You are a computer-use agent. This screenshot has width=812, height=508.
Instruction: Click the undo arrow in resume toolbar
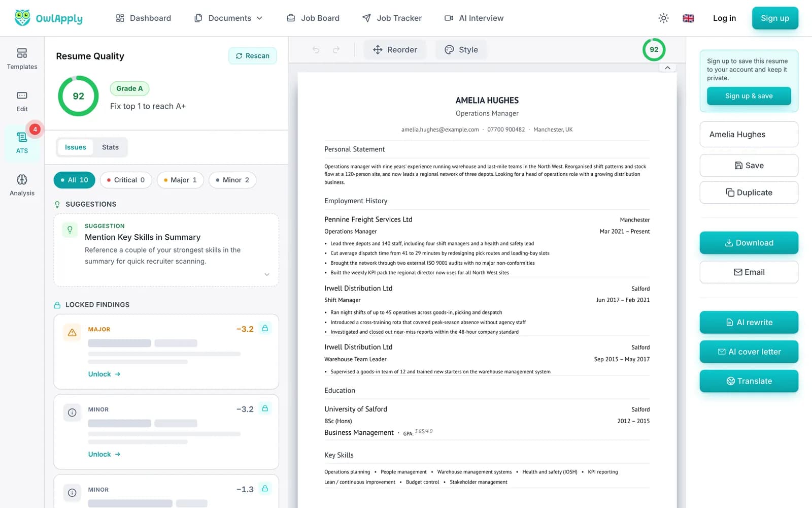[x=316, y=50]
